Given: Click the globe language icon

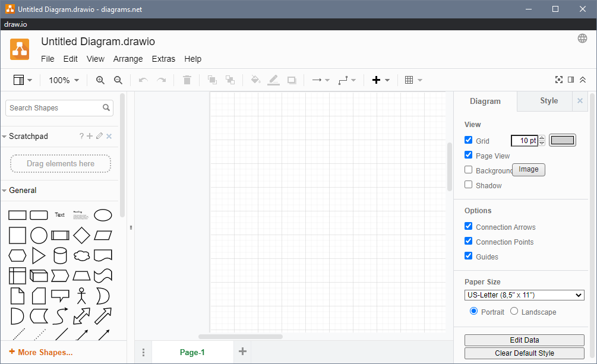Looking at the screenshot, I should [582, 39].
